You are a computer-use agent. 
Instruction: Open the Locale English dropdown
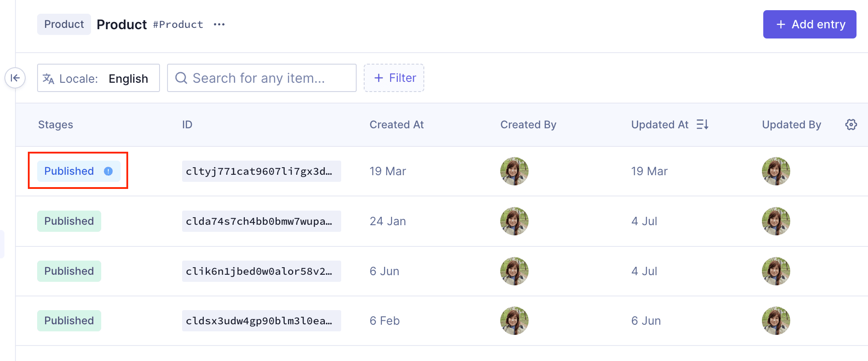coord(99,78)
